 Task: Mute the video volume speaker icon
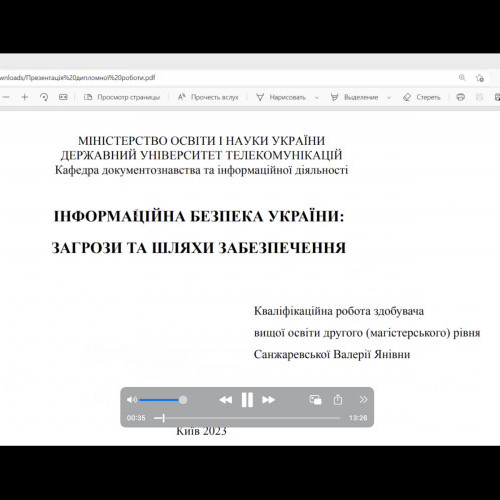click(x=131, y=399)
